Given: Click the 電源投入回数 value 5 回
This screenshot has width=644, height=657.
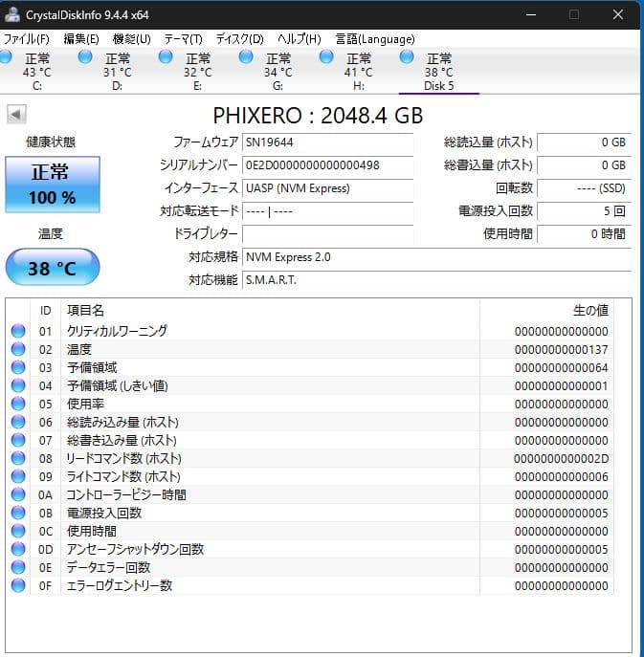Looking at the screenshot, I should tap(584, 210).
